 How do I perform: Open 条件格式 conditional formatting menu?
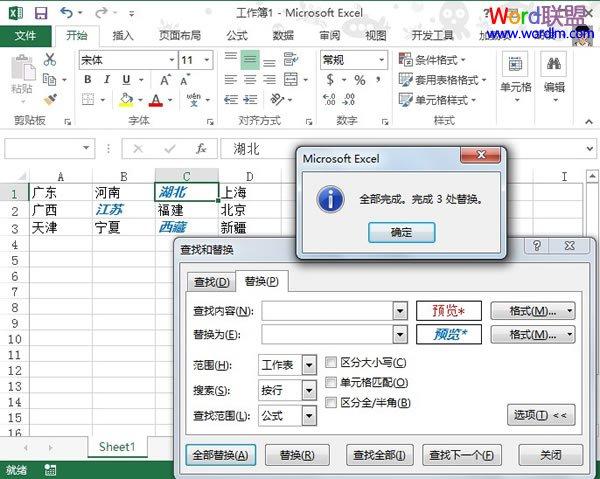(x=432, y=60)
